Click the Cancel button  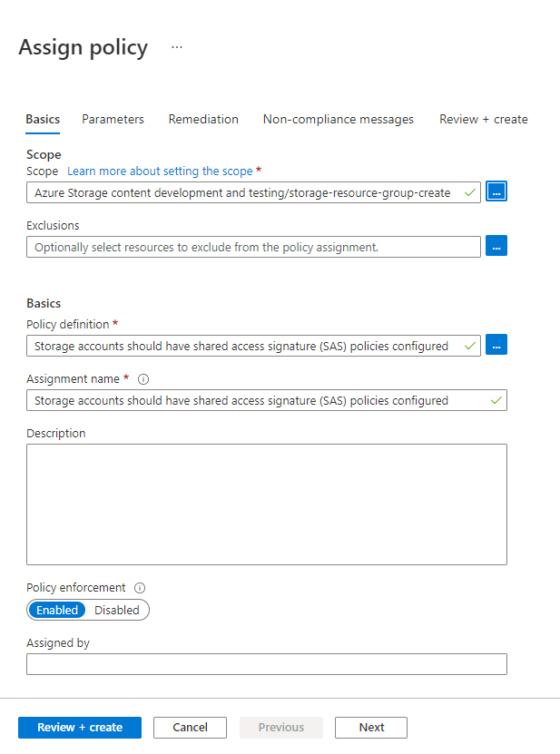tap(190, 728)
